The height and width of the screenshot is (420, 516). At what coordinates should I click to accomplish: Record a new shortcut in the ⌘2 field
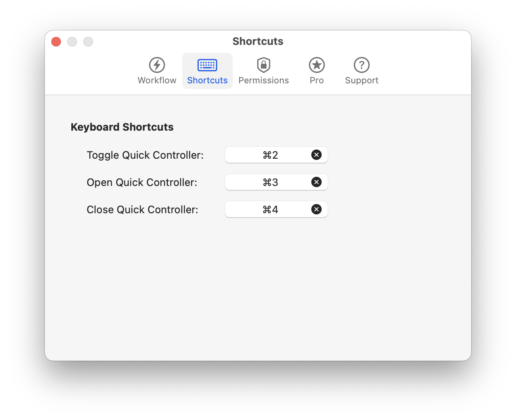click(x=270, y=155)
